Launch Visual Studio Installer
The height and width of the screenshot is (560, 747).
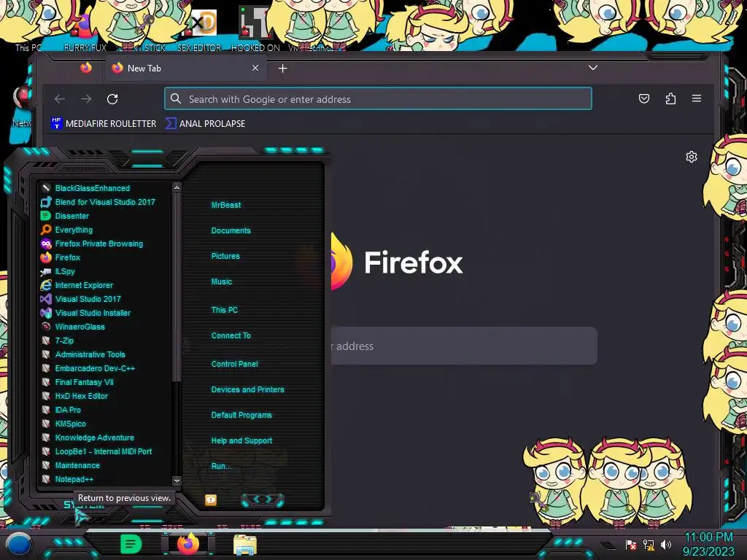[86, 313]
